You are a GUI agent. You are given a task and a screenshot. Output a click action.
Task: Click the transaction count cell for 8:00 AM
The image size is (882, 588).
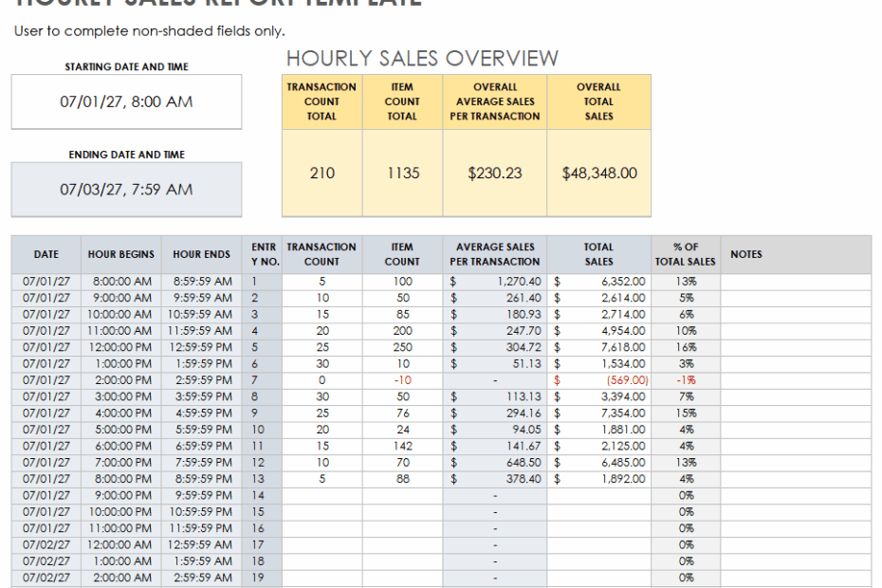click(x=322, y=282)
